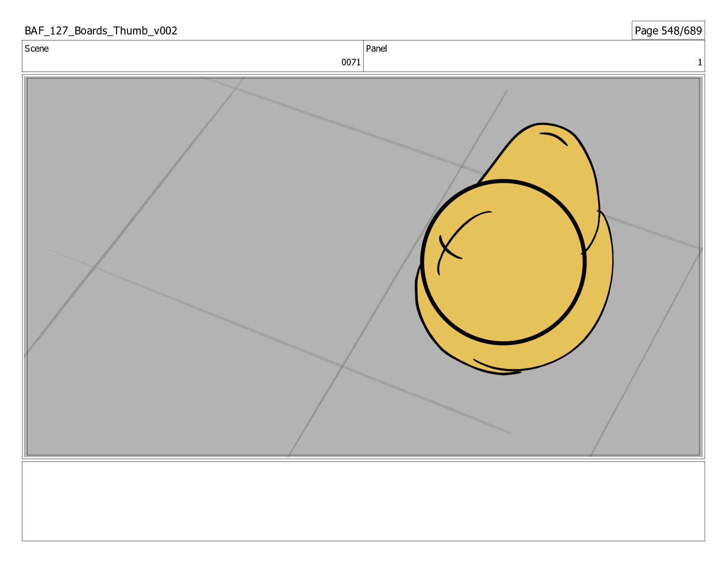Click the yellow hat drawing in the panel

click(x=514, y=249)
